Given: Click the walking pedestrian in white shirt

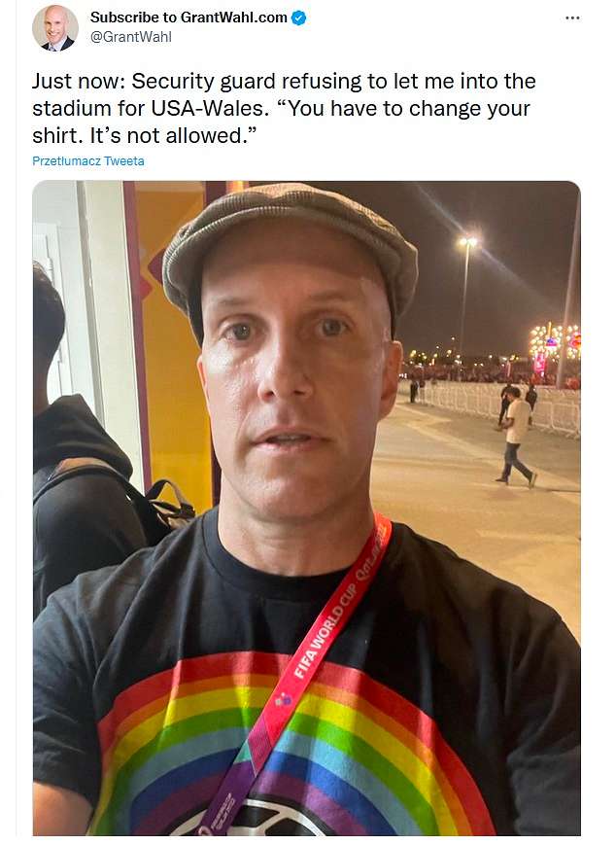Looking at the screenshot, I should (517, 438).
